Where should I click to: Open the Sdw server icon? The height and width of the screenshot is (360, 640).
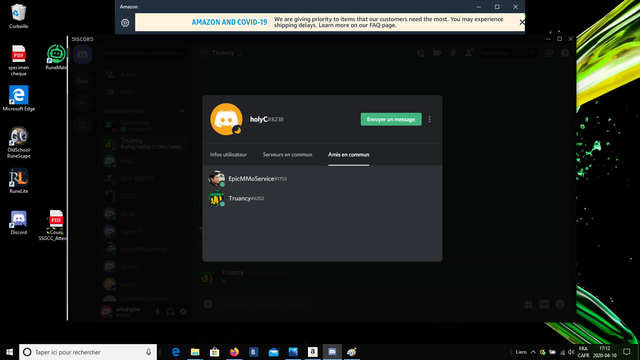pyautogui.click(x=82, y=81)
